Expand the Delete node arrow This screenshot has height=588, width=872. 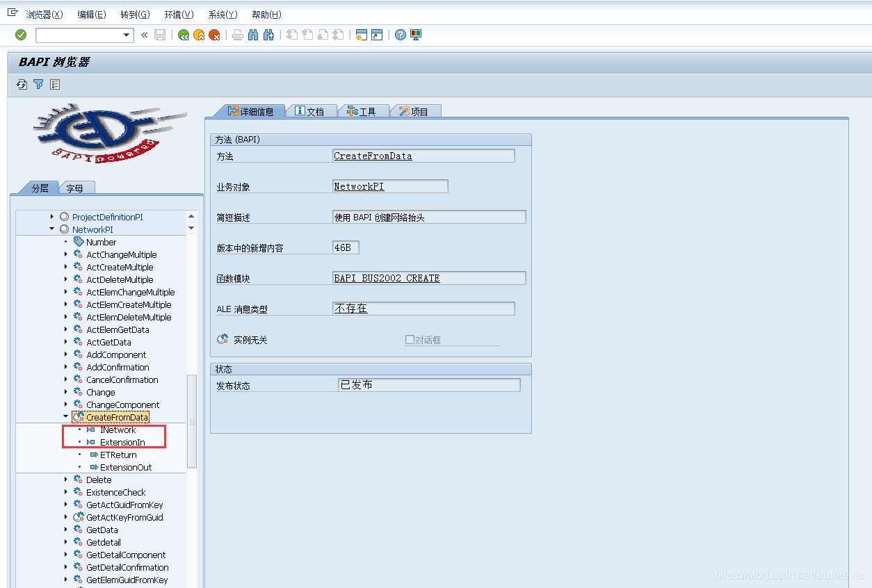click(66, 480)
